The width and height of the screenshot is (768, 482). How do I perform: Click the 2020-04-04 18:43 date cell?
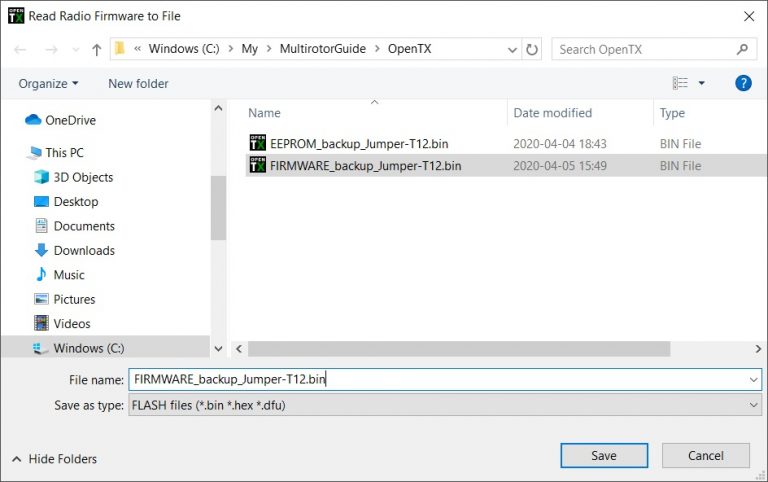pos(560,144)
